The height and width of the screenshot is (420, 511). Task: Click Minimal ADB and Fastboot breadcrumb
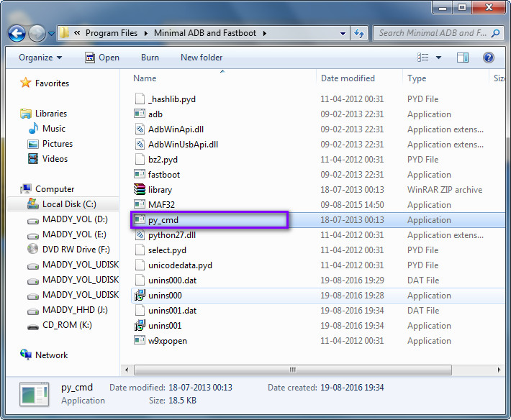(x=205, y=33)
